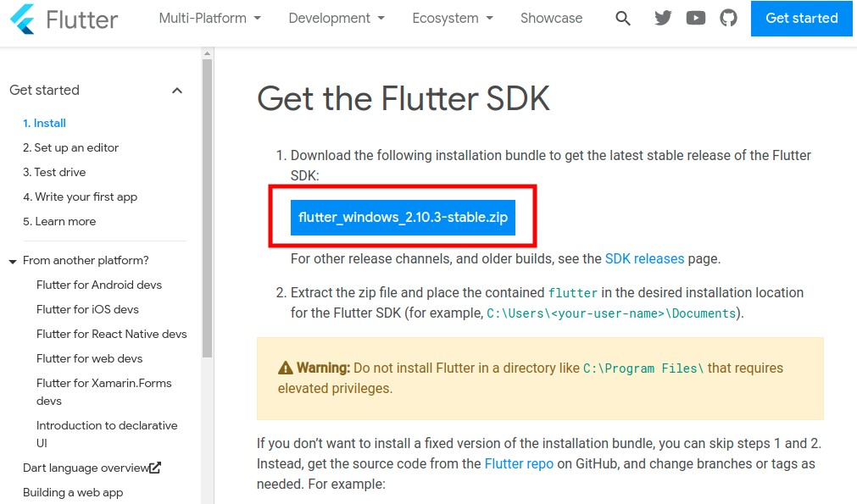Download flutter_windows_2.10.3-stable.zip

click(403, 218)
